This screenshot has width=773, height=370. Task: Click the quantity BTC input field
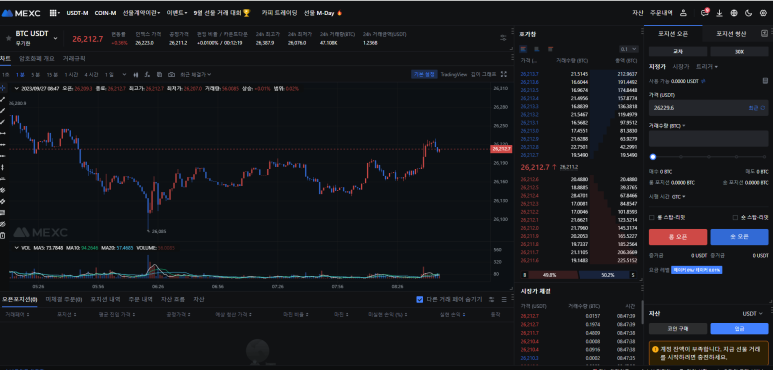[x=708, y=138]
